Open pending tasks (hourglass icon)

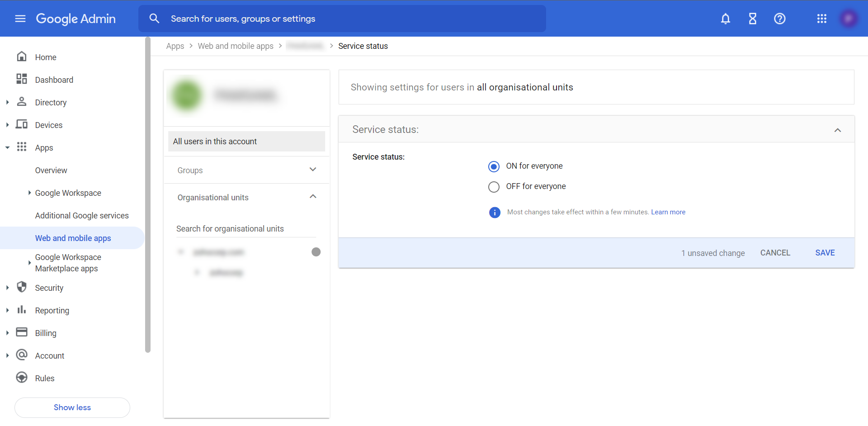point(752,19)
